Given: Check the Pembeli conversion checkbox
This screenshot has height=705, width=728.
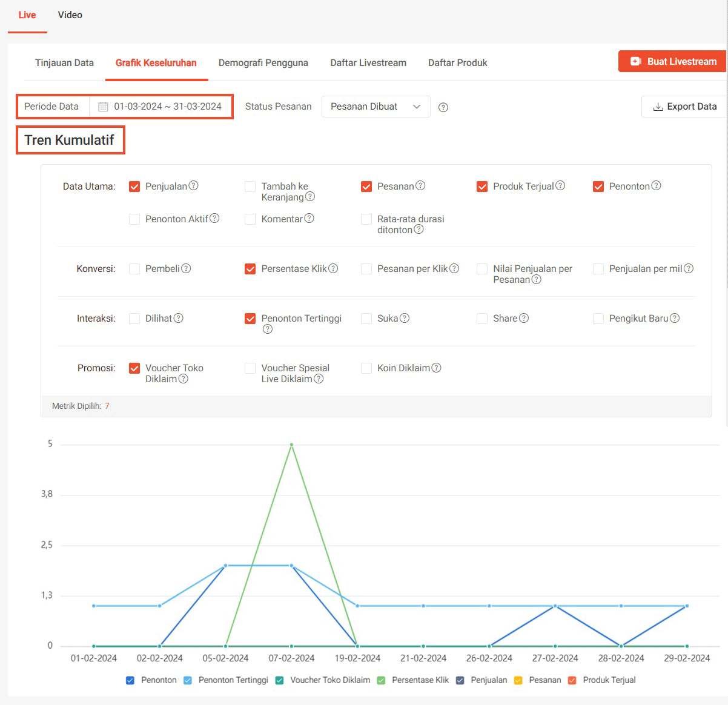Looking at the screenshot, I should (x=134, y=269).
